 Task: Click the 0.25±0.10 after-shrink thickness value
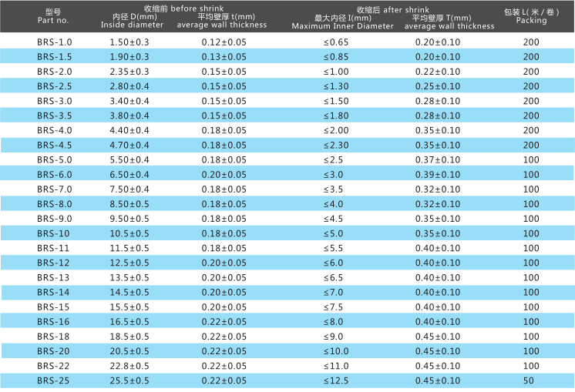coord(438,86)
